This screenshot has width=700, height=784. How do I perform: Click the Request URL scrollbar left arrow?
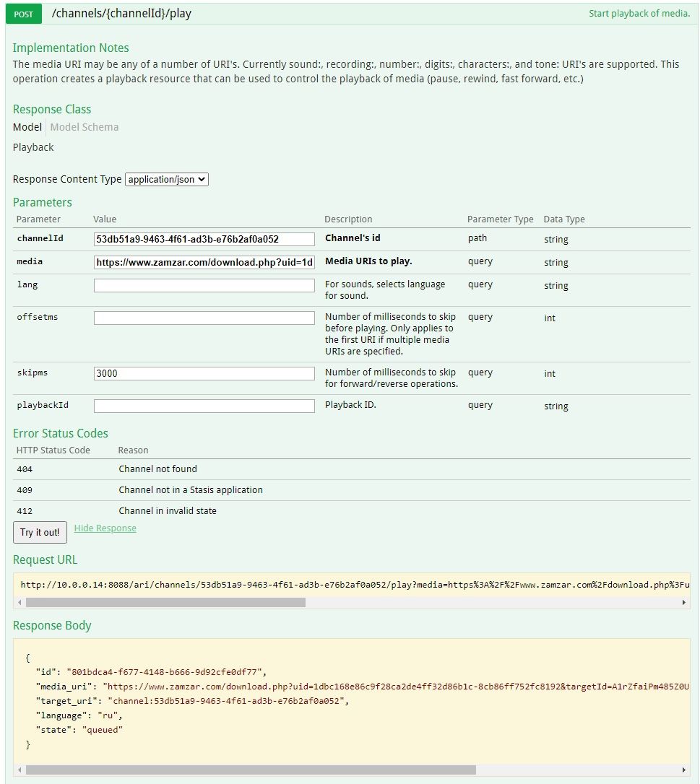[20, 603]
